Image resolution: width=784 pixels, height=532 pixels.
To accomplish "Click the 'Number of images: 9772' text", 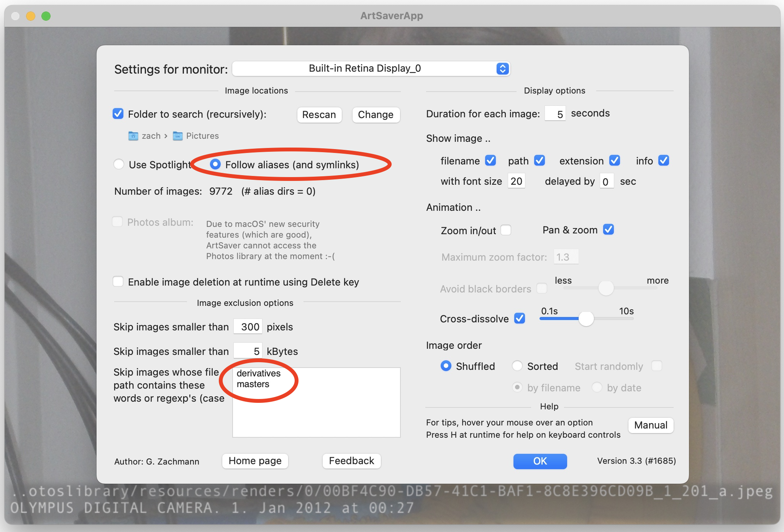I will click(x=173, y=191).
